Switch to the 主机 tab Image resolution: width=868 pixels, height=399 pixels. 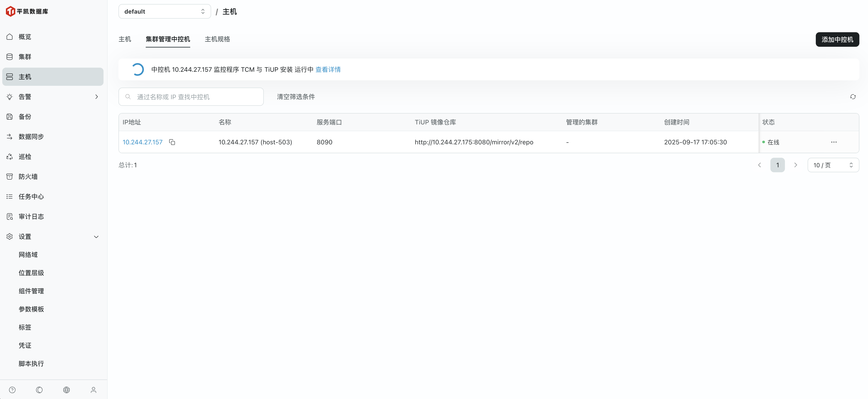(x=125, y=39)
